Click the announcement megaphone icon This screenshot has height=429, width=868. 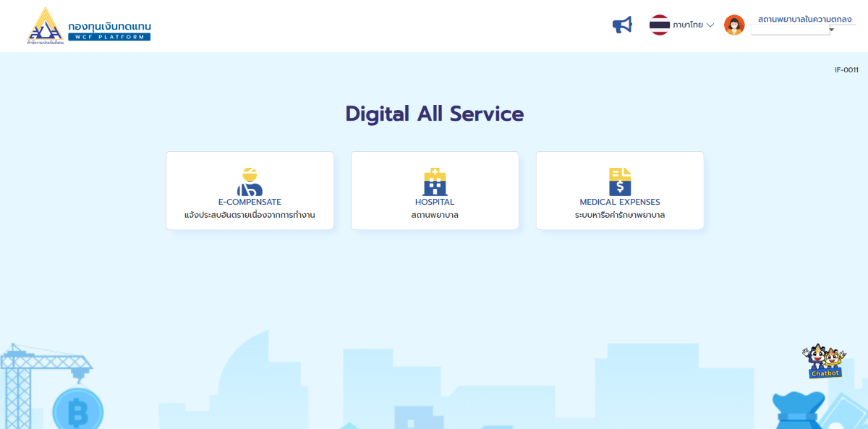click(x=621, y=24)
